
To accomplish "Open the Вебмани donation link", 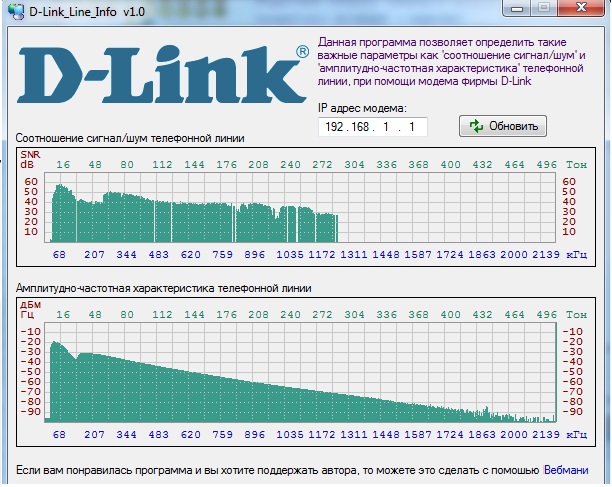I will click(566, 470).
